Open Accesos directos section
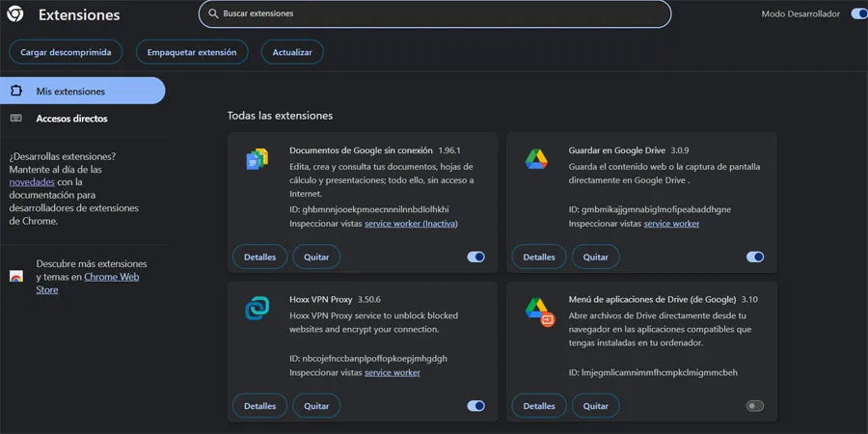868x434 pixels. [83, 119]
